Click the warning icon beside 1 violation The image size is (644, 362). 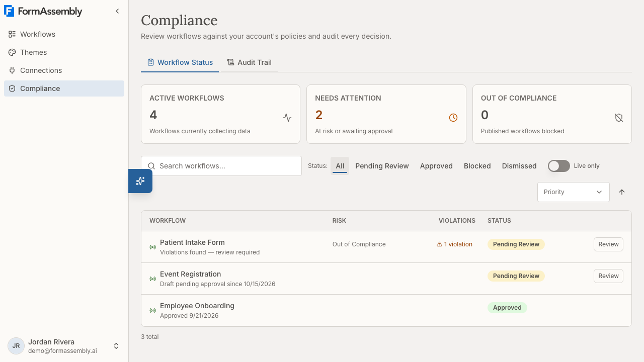coord(439,244)
